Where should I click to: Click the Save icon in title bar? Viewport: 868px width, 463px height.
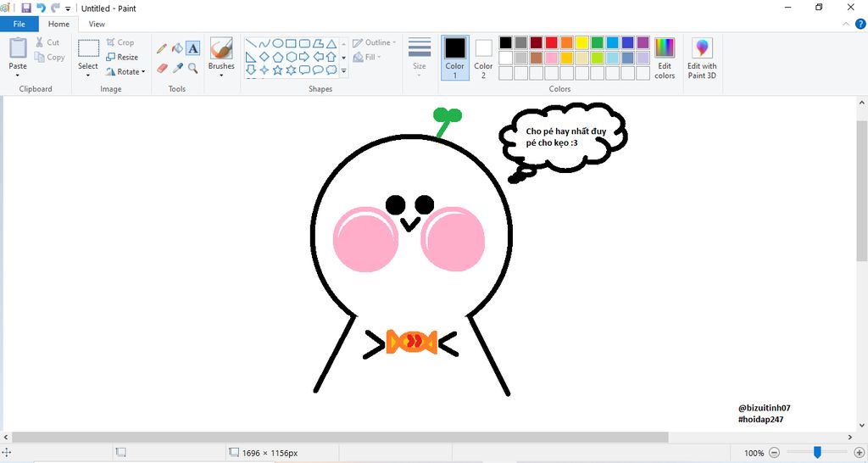coord(26,8)
